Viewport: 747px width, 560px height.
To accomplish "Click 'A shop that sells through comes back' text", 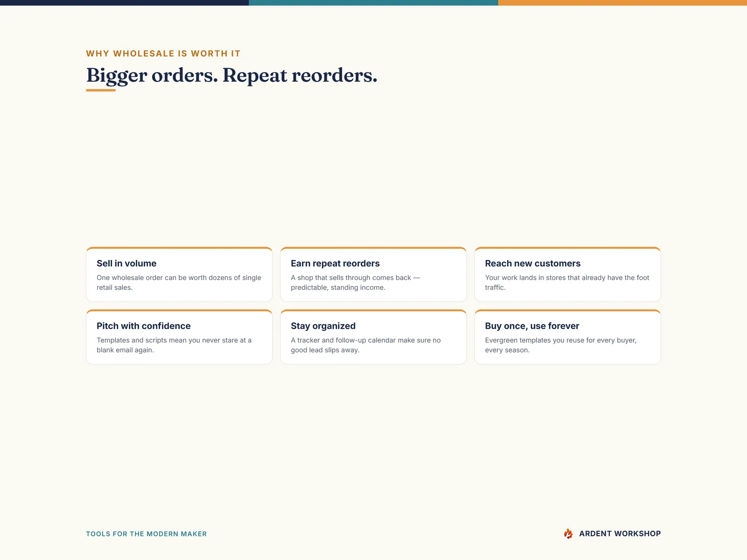I will click(355, 282).
